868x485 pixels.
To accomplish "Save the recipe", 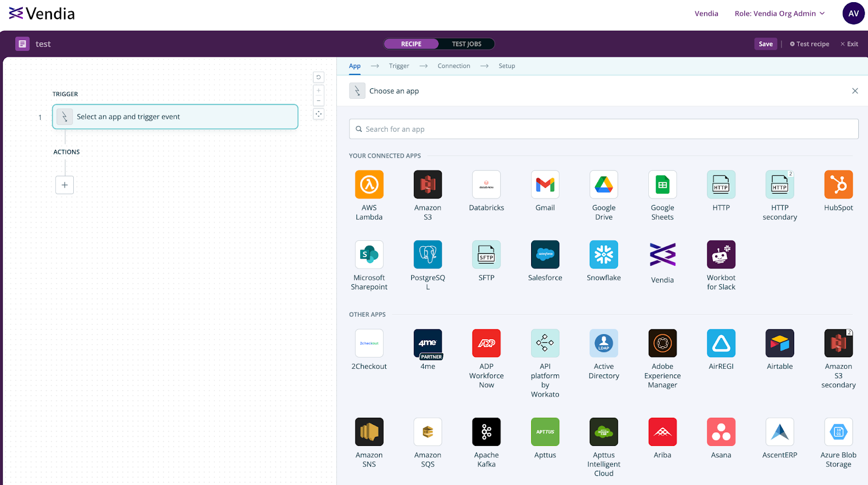I will click(x=765, y=44).
